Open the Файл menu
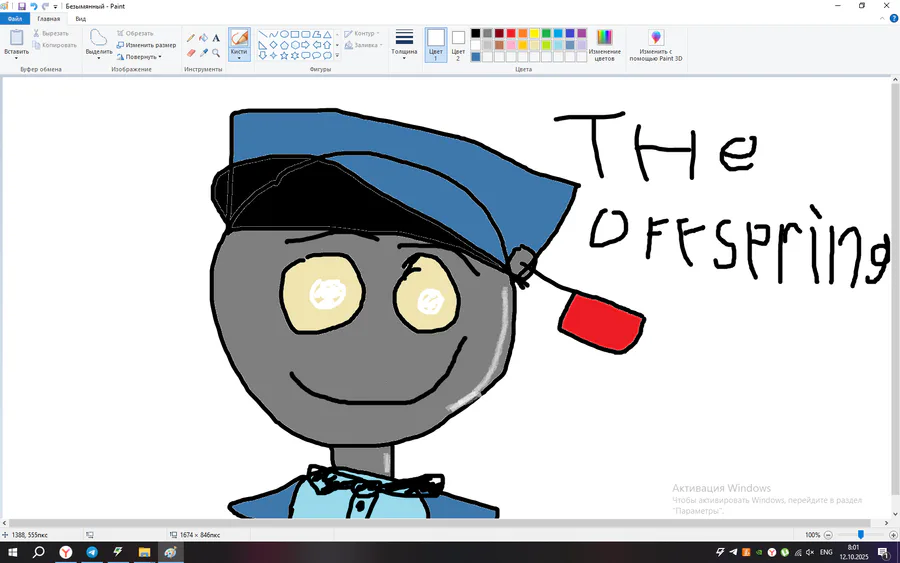 (15, 18)
